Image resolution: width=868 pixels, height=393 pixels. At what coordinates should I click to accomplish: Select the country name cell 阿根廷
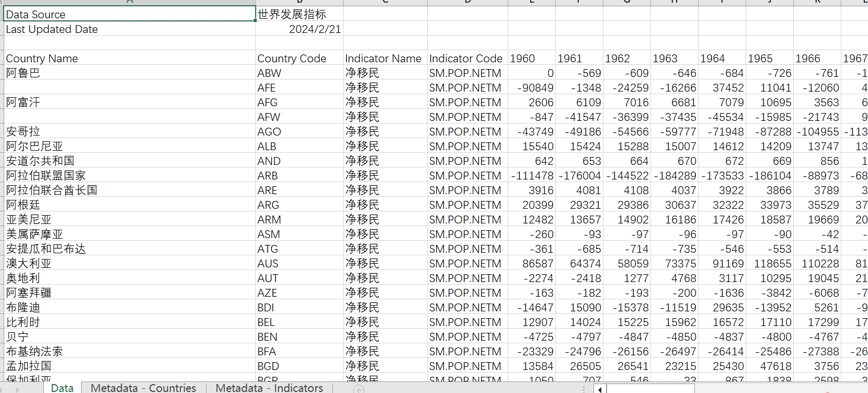[130, 205]
